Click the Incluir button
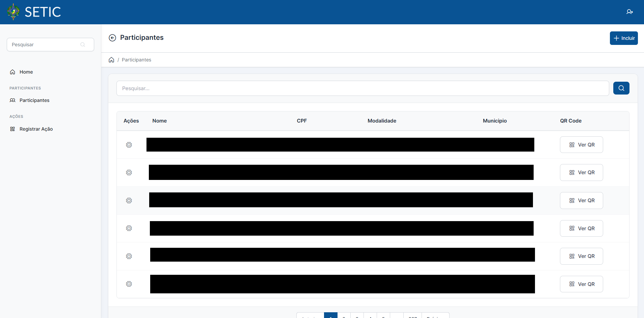 pyautogui.click(x=623, y=38)
